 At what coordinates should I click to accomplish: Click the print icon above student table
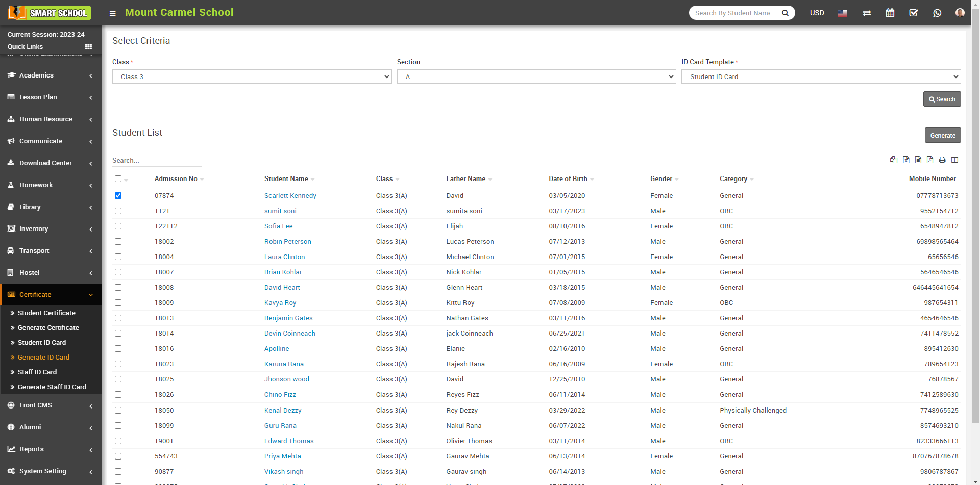pos(942,160)
